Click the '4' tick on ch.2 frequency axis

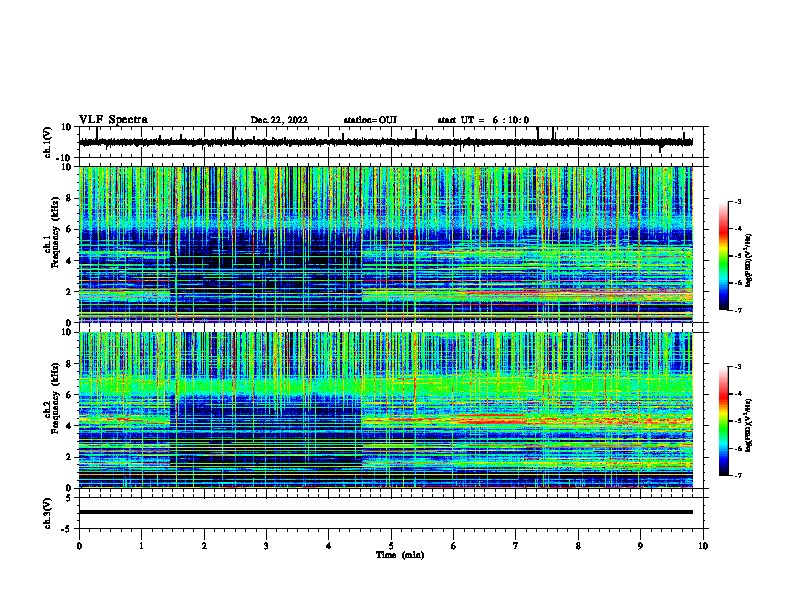click(69, 426)
